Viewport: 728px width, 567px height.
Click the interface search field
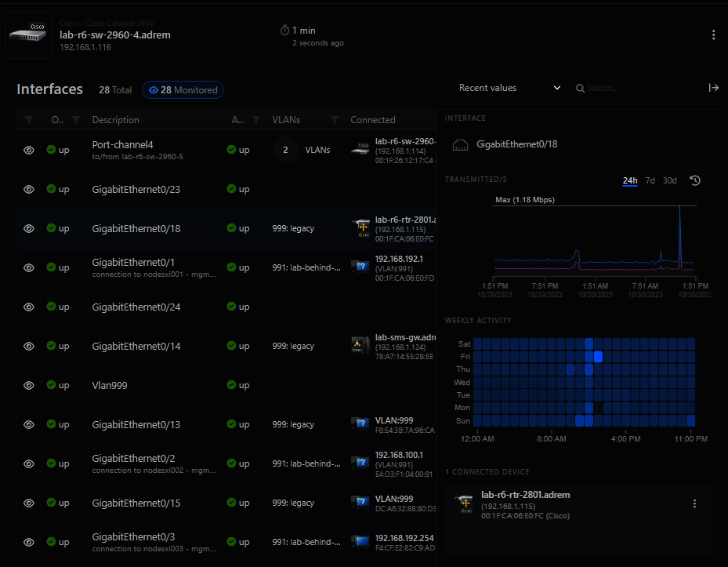[x=635, y=89]
